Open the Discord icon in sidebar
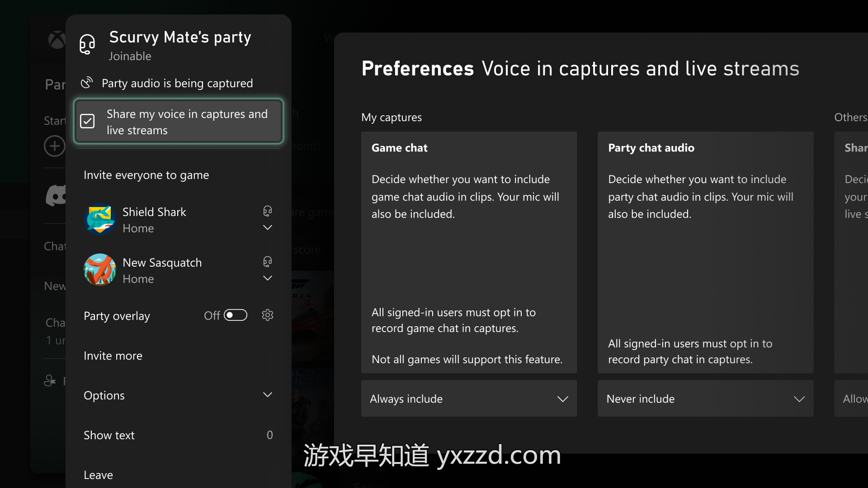 coord(56,196)
